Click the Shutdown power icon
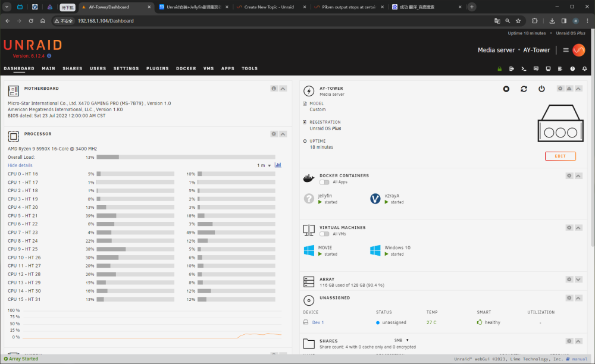The width and height of the screenshot is (595, 364). pyautogui.click(x=541, y=89)
